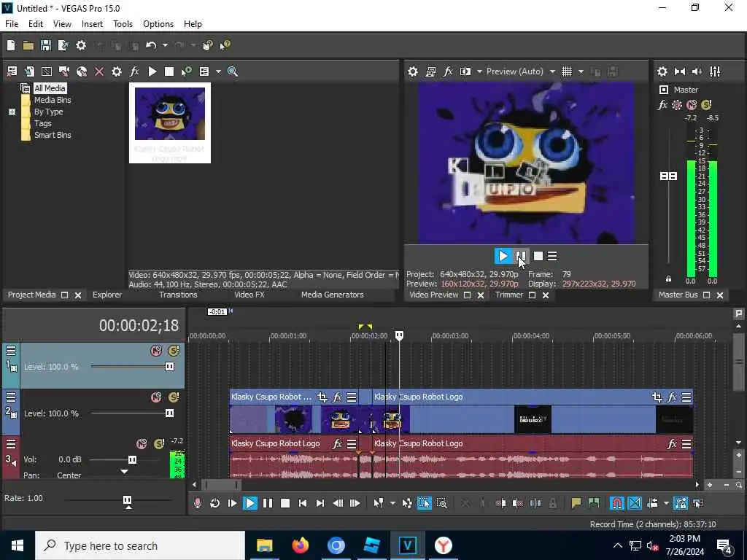This screenshot has height=560, width=747.
Task: Save the project with the floppy disk icon
Action: [x=46, y=45]
